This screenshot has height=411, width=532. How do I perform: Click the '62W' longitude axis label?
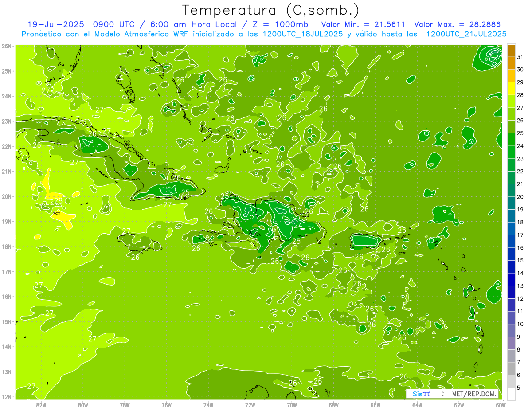point(459,405)
